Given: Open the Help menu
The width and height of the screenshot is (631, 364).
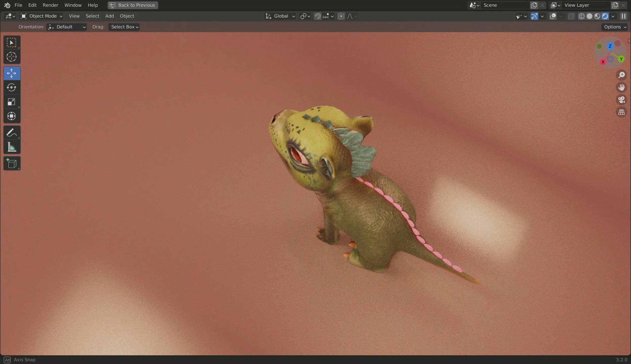Looking at the screenshot, I should tap(93, 5).
